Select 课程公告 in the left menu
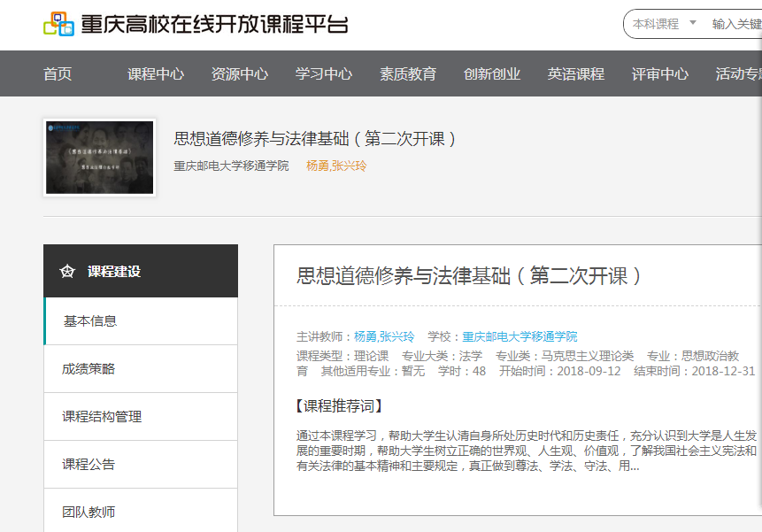 89,465
